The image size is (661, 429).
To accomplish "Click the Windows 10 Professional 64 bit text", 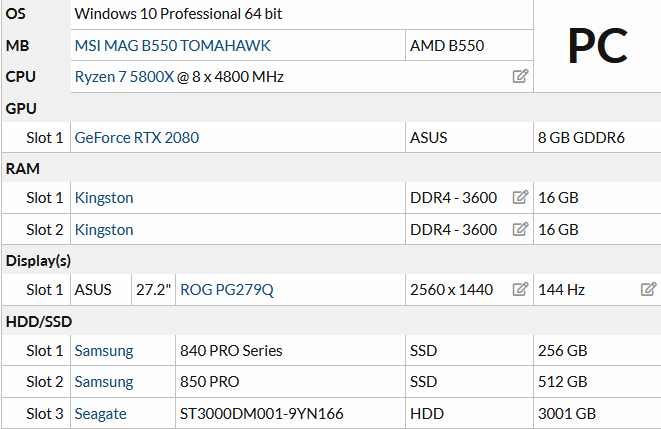I will tap(184, 15).
